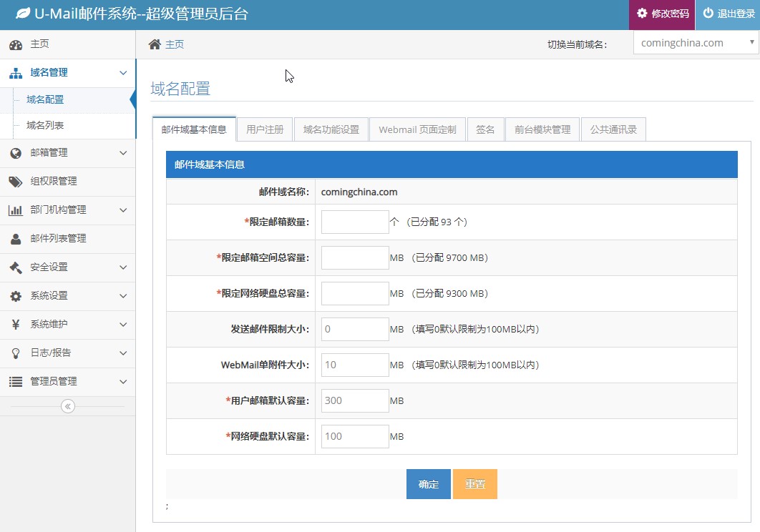
Task: Open the 公共通讯录 tab
Action: pyautogui.click(x=613, y=129)
